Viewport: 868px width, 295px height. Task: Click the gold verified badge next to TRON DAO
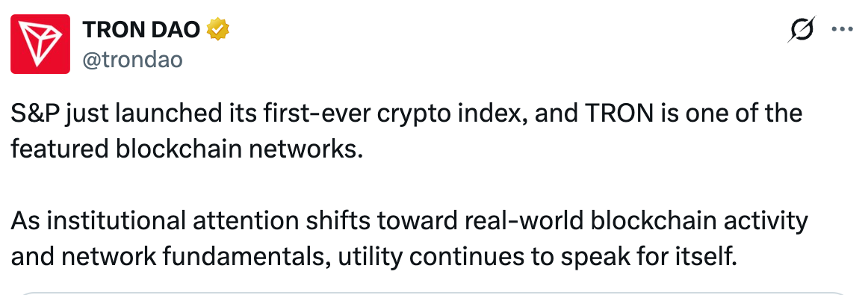(x=217, y=30)
